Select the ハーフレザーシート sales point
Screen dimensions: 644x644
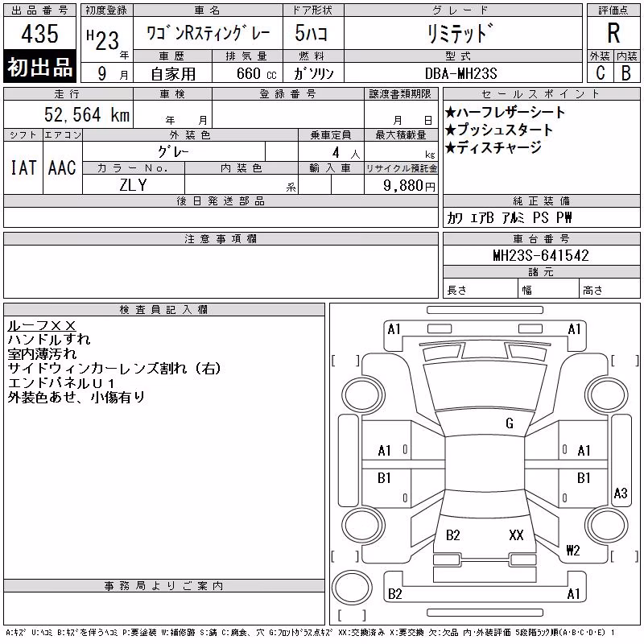click(x=506, y=112)
